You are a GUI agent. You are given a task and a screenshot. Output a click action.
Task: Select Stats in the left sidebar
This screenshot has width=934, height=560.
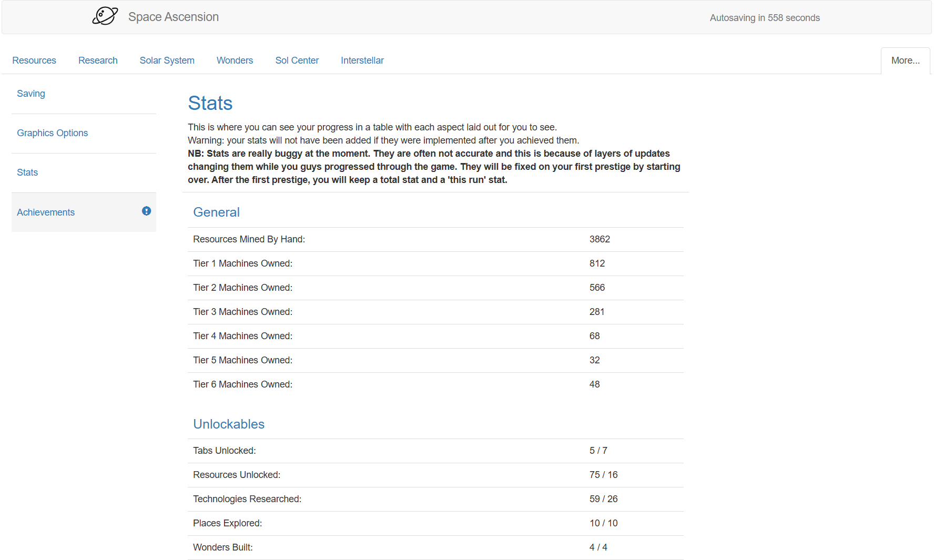point(27,172)
